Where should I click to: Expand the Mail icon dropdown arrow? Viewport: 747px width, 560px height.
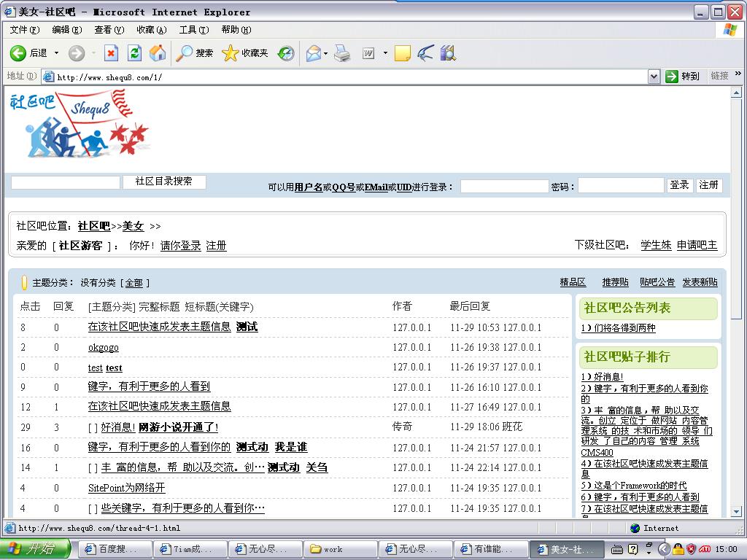(326, 53)
